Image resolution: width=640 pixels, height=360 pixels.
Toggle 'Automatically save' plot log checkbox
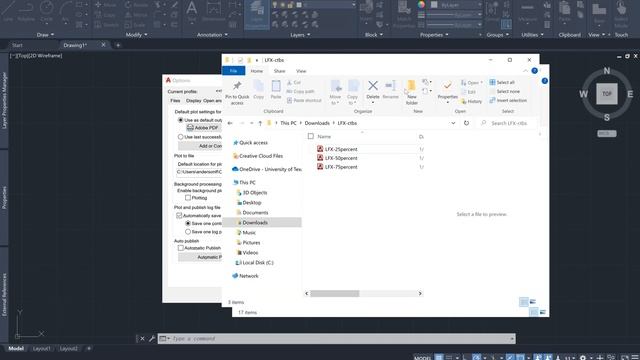point(179,215)
